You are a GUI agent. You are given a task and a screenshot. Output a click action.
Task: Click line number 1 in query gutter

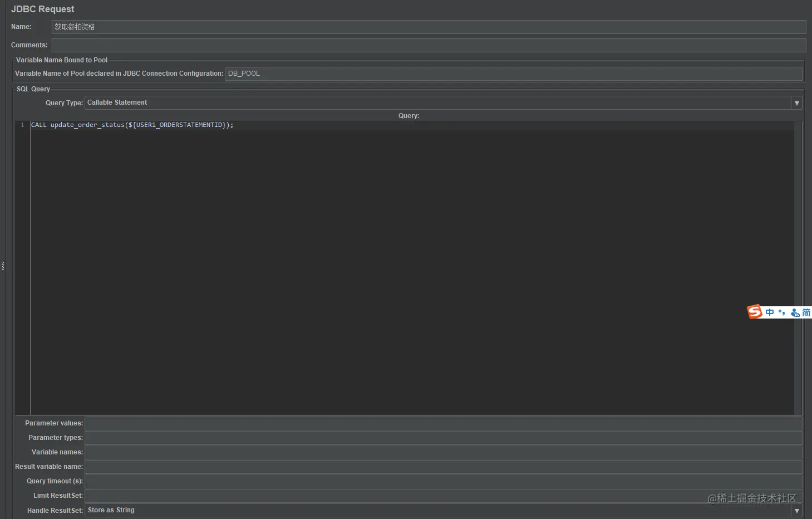(22, 125)
